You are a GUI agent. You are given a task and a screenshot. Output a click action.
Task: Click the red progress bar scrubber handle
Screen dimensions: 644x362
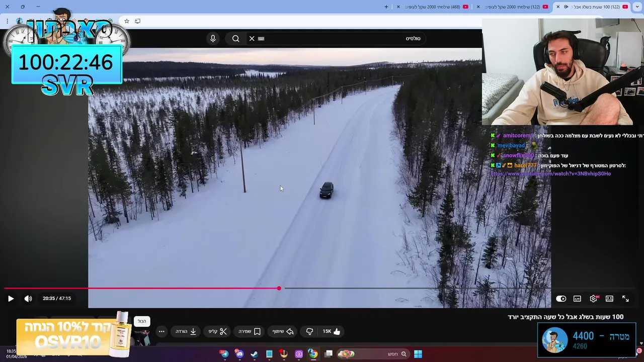tap(279, 288)
